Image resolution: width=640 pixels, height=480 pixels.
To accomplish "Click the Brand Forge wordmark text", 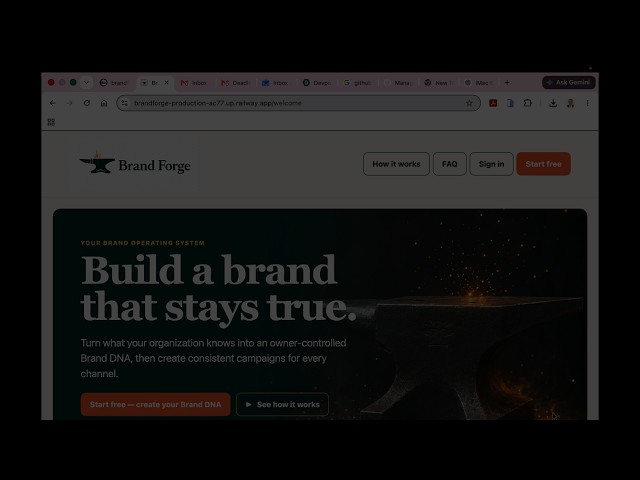I will click(154, 166).
